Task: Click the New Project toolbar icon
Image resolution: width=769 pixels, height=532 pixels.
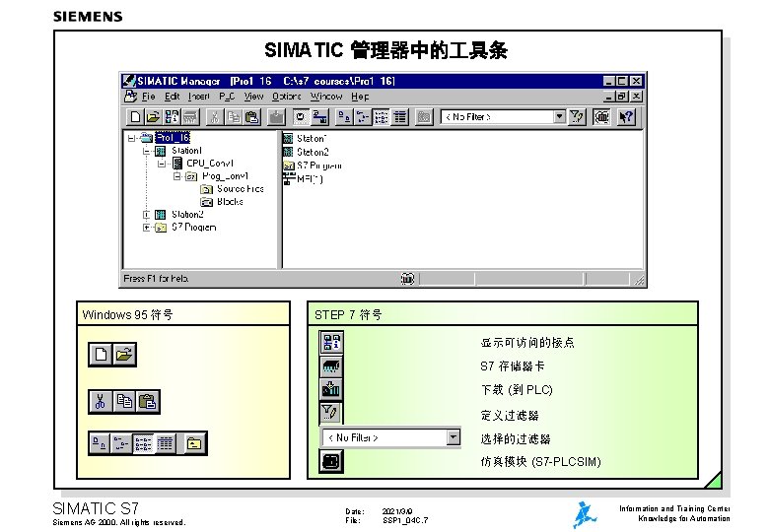Action: [x=135, y=116]
